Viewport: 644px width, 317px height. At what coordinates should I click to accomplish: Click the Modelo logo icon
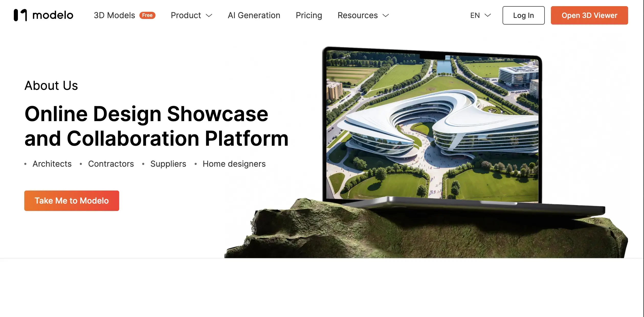coord(20,15)
